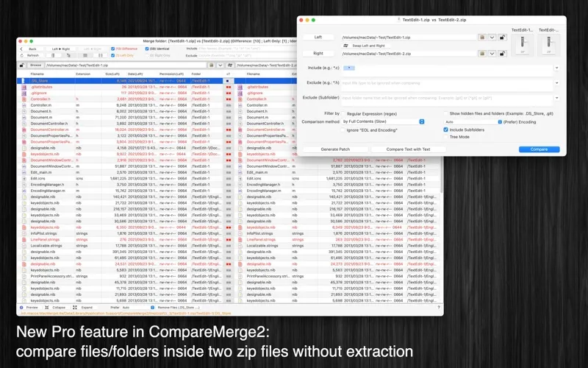The width and height of the screenshot is (588, 368).
Task: Click the folder icon for Left path in compare dialog
Action: click(482, 38)
